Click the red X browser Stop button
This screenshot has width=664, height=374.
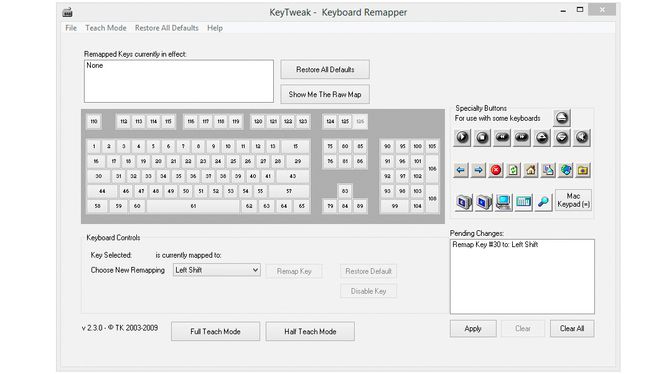click(x=495, y=170)
